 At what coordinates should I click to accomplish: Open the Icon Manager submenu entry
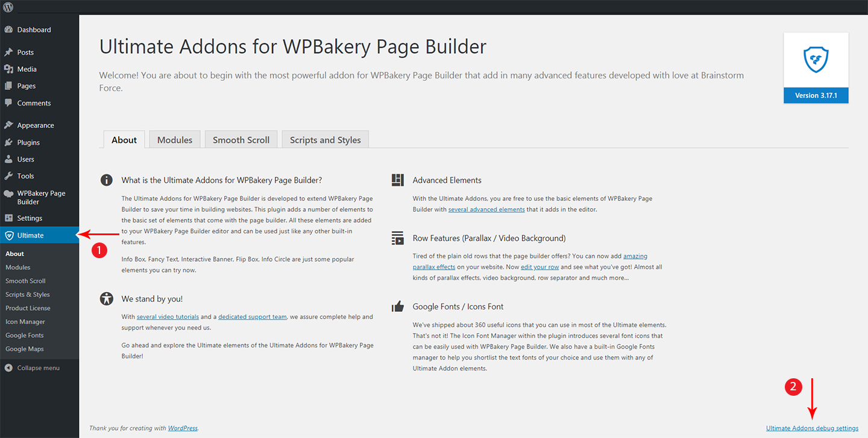(25, 322)
